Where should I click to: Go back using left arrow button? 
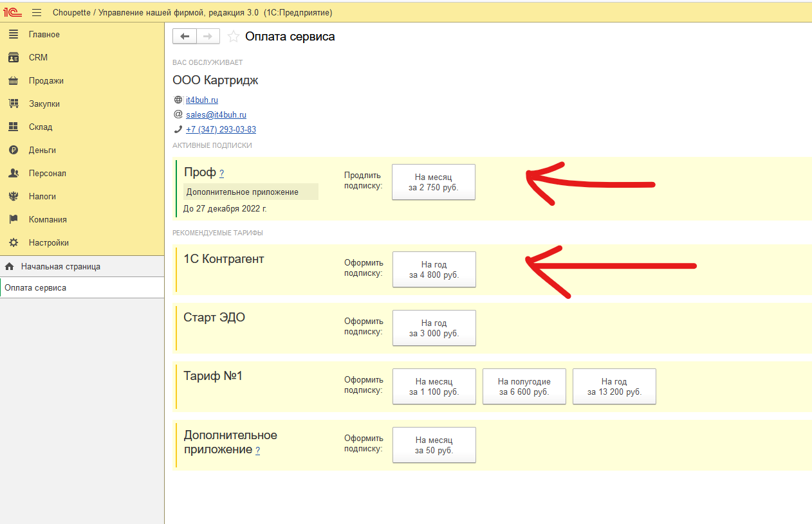coord(185,37)
